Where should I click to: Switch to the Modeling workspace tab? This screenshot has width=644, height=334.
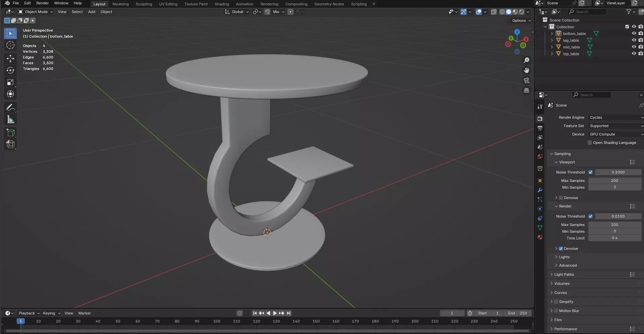121,4
